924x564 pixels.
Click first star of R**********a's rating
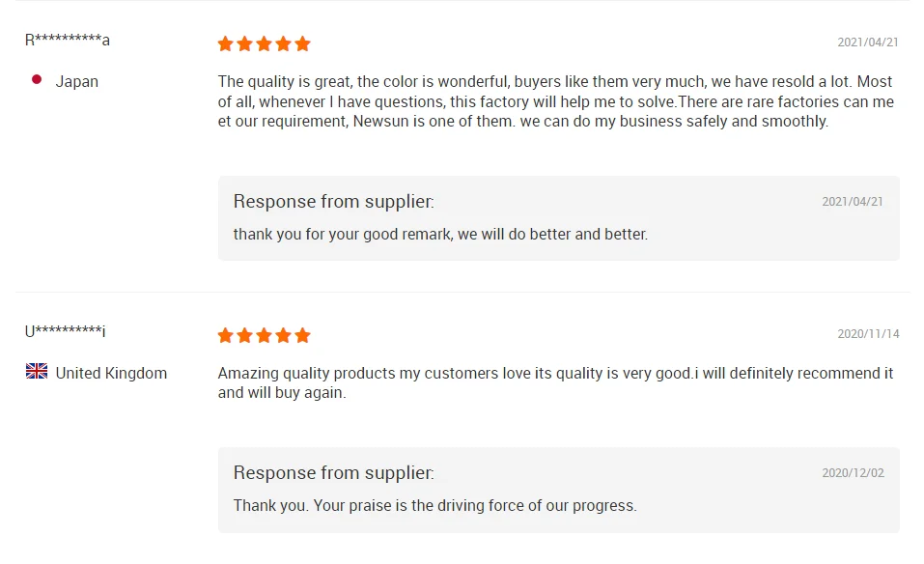(226, 43)
